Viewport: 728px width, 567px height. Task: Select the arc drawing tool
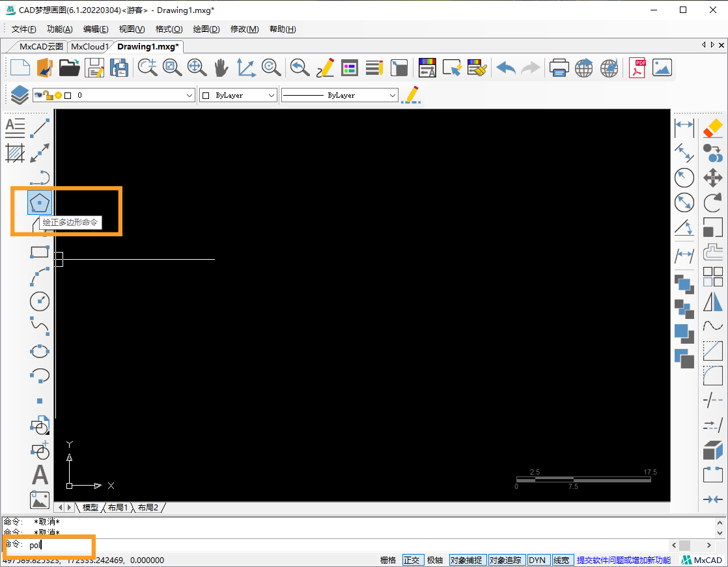[x=40, y=277]
